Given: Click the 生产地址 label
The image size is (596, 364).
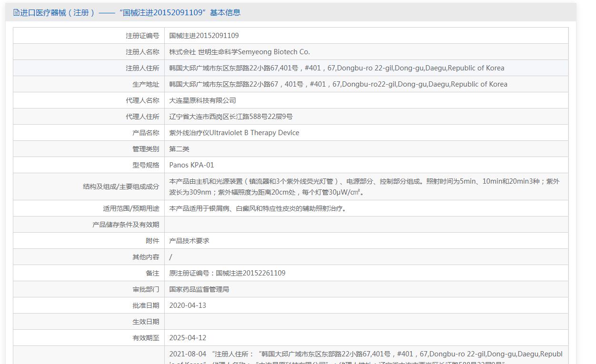Looking at the screenshot, I should click(146, 84).
